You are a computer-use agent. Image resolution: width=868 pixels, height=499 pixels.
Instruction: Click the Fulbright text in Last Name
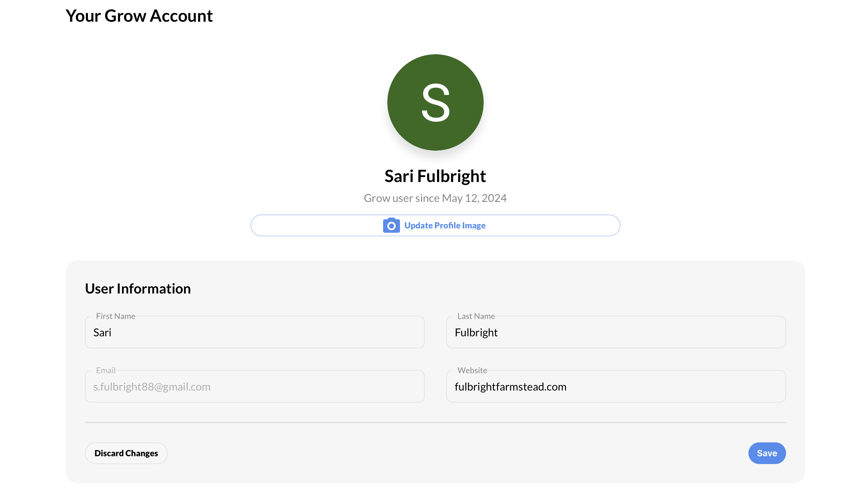476,332
